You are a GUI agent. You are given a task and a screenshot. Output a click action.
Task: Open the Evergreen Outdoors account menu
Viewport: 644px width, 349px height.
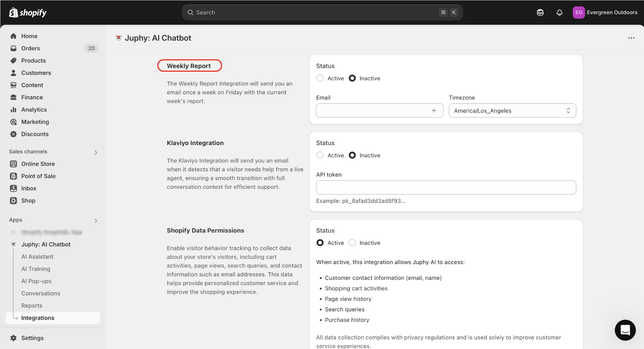(x=605, y=12)
